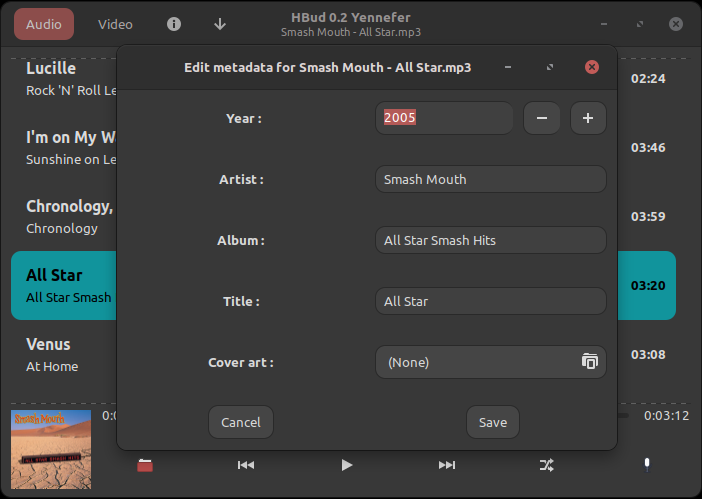
Task: Select the Venus track in playlist
Action: pyautogui.click(x=64, y=354)
